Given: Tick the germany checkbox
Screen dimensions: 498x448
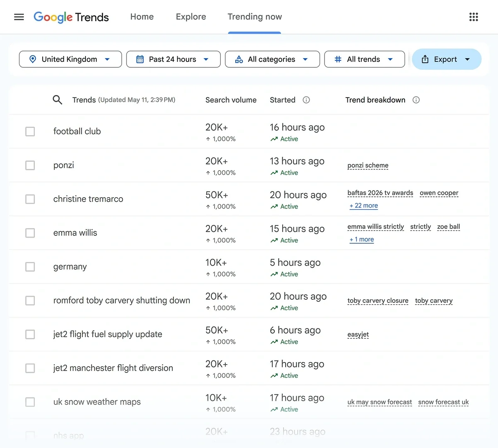Looking at the screenshot, I should pyautogui.click(x=30, y=267).
